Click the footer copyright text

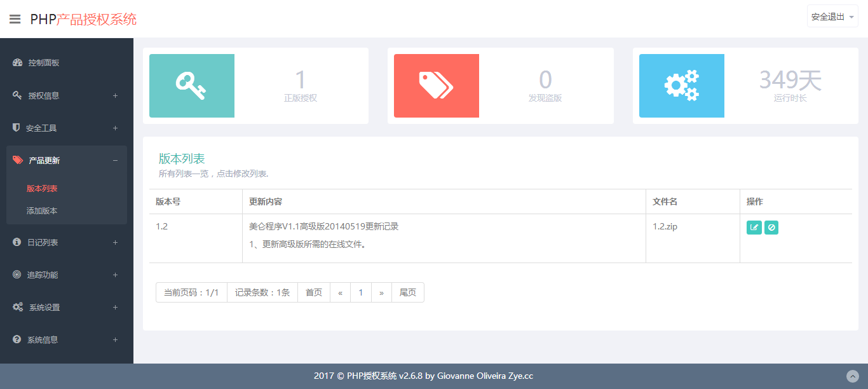(x=423, y=376)
